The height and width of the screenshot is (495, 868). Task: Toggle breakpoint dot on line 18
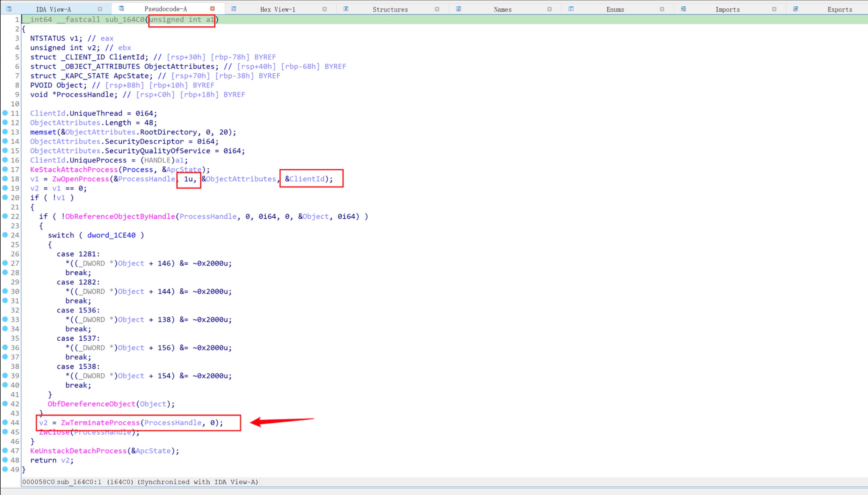point(5,178)
